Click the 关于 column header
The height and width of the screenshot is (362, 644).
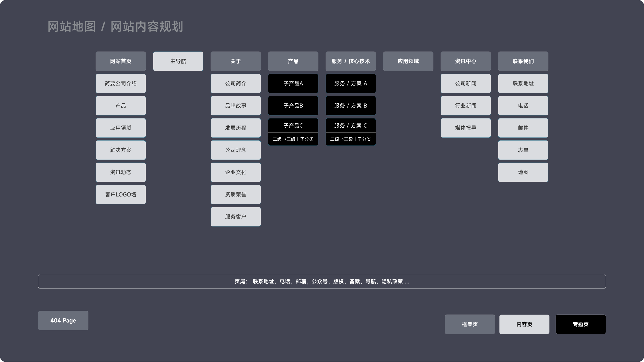point(236,61)
